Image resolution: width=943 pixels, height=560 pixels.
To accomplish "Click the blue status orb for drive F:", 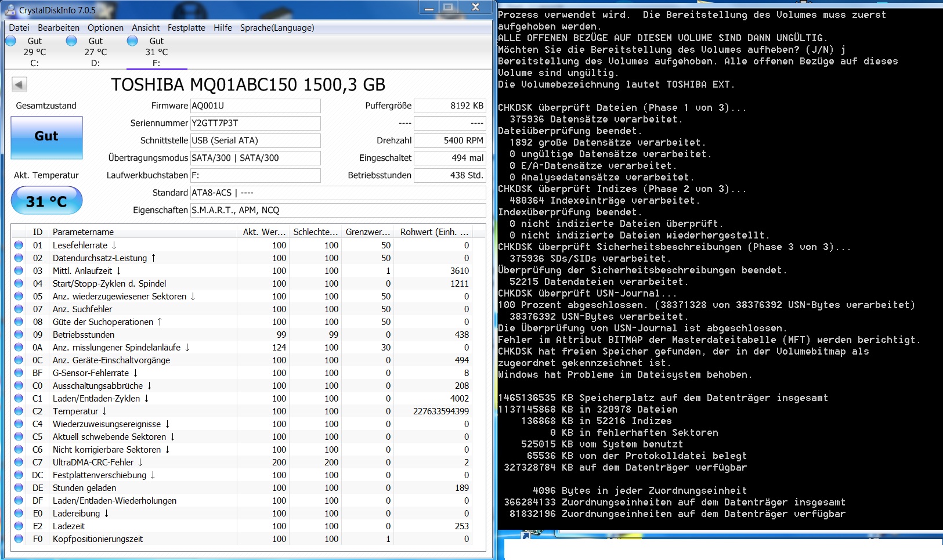I will click(132, 41).
